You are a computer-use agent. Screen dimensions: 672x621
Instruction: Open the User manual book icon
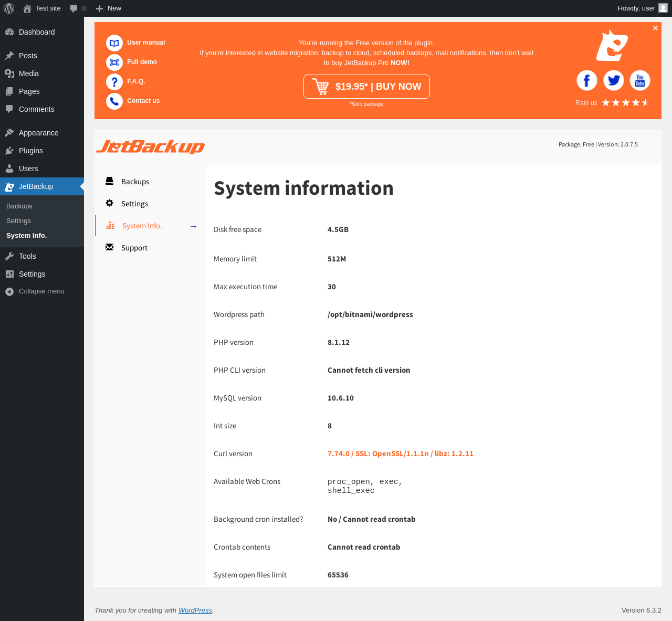click(x=114, y=43)
